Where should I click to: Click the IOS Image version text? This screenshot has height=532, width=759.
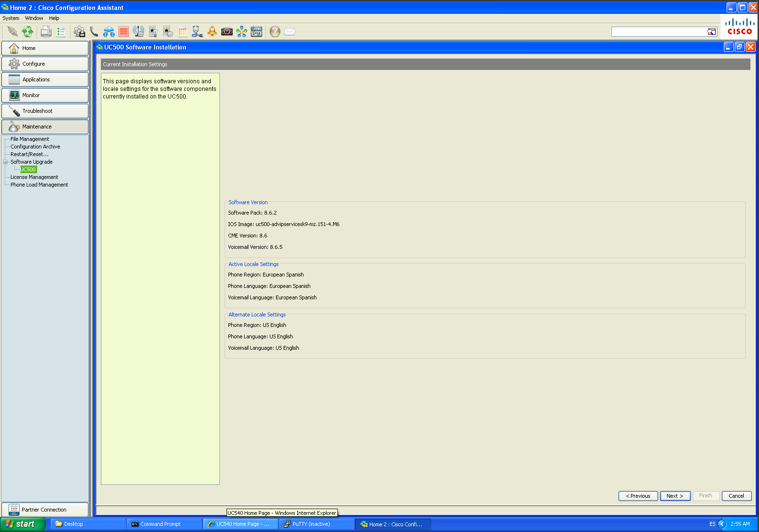coord(284,224)
